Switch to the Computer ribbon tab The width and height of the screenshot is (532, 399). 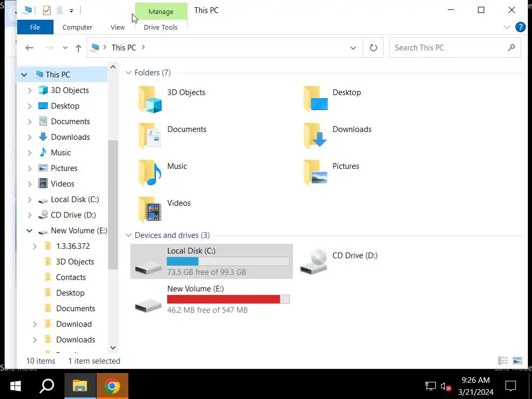pyautogui.click(x=77, y=27)
